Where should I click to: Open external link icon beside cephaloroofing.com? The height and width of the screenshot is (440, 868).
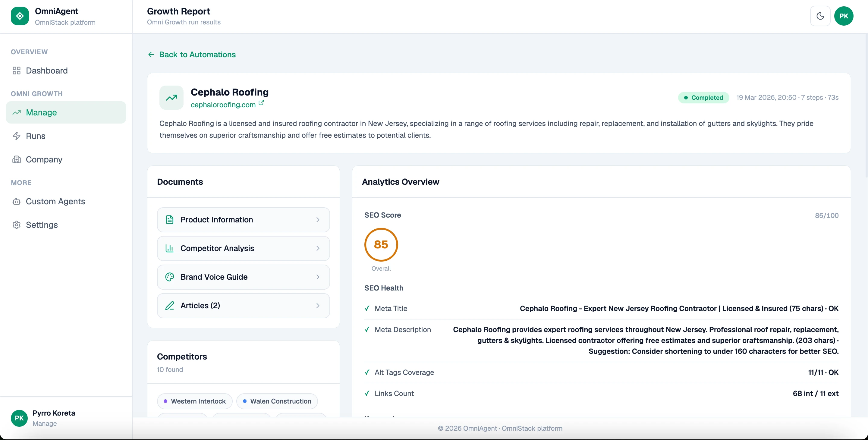(x=261, y=103)
